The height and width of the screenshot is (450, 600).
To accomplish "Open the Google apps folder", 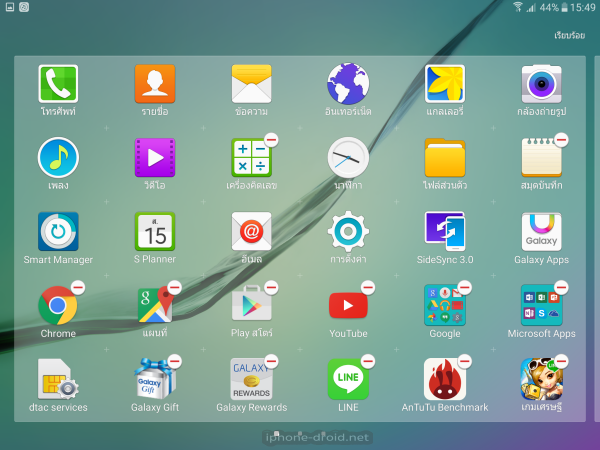I will [x=445, y=305].
